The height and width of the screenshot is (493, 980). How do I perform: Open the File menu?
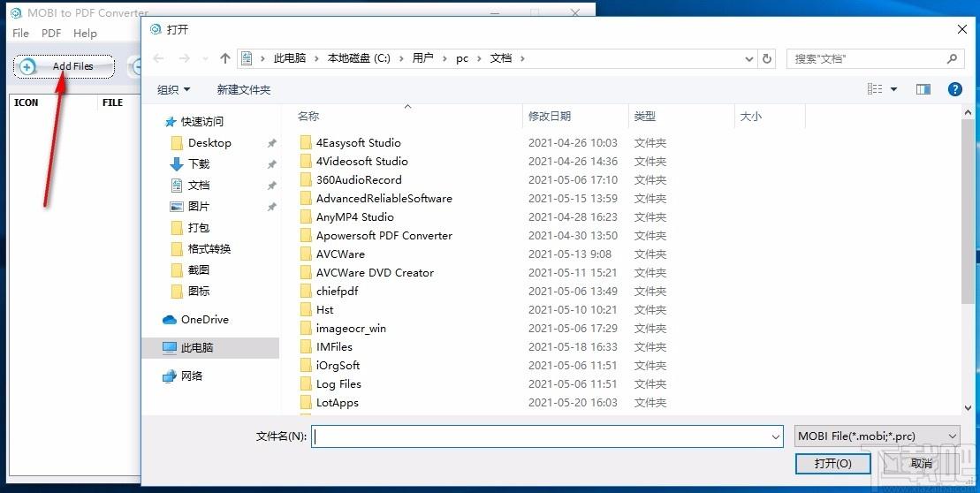click(21, 33)
